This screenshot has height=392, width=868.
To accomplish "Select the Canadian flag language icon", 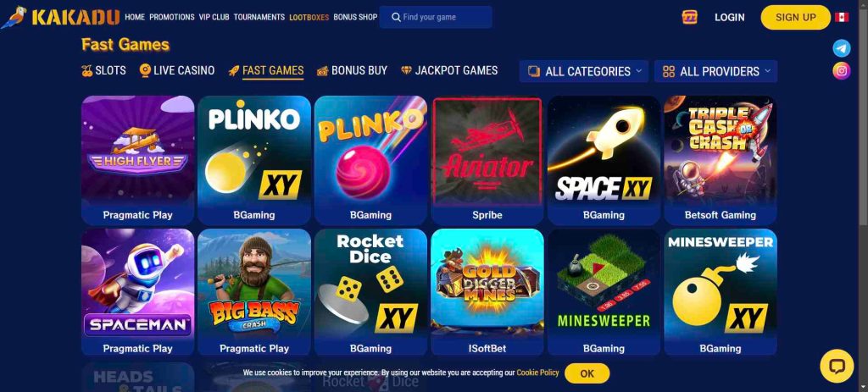I will 842,17.
